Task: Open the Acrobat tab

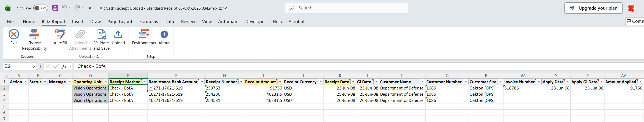Action: 297,21
